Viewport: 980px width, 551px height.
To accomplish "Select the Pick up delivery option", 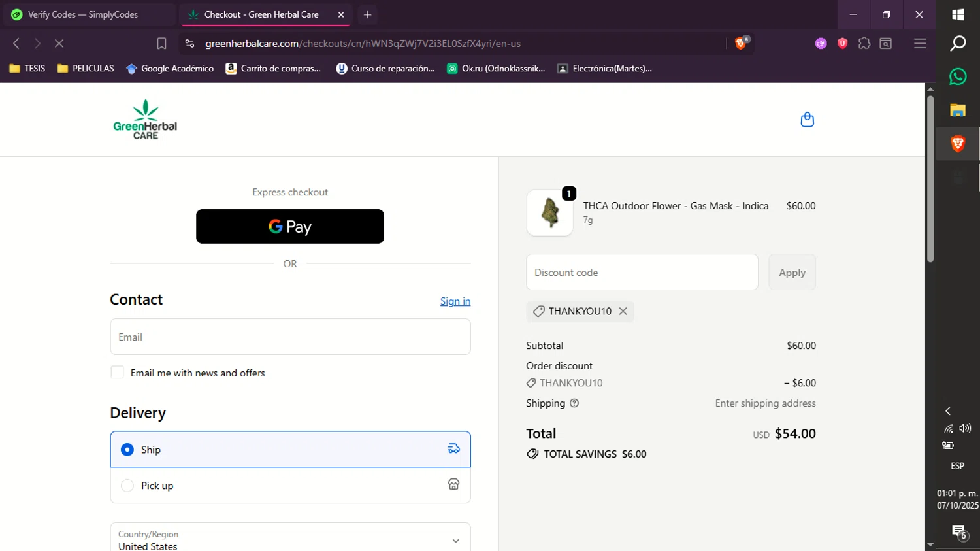I will pyautogui.click(x=290, y=485).
